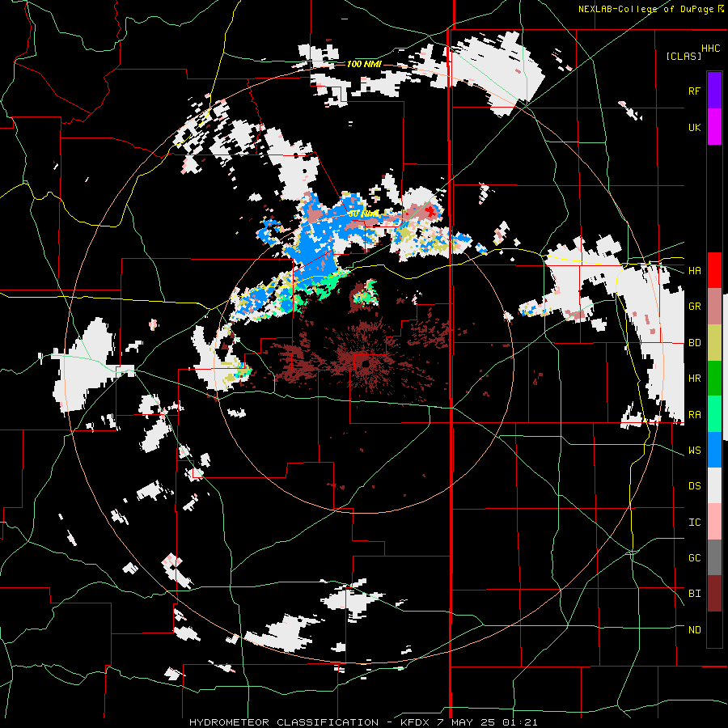Click the HHC product label
728x728 pixels.
pos(711,49)
